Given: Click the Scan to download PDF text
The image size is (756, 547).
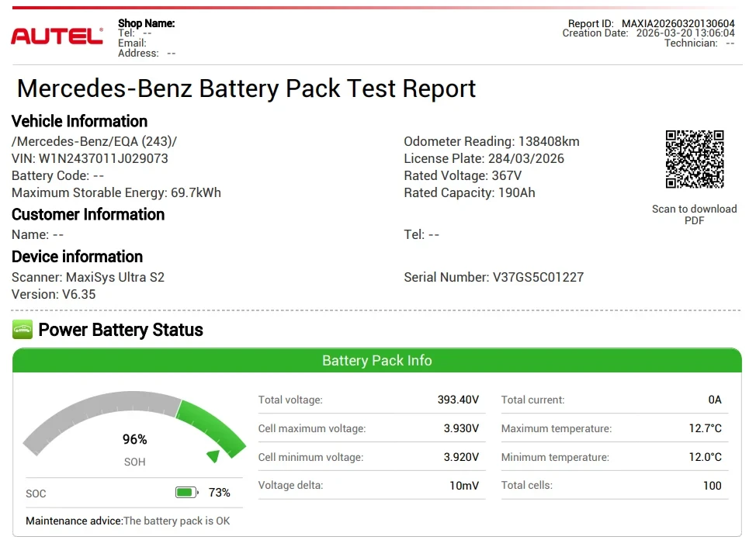Looking at the screenshot, I should tap(694, 215).
